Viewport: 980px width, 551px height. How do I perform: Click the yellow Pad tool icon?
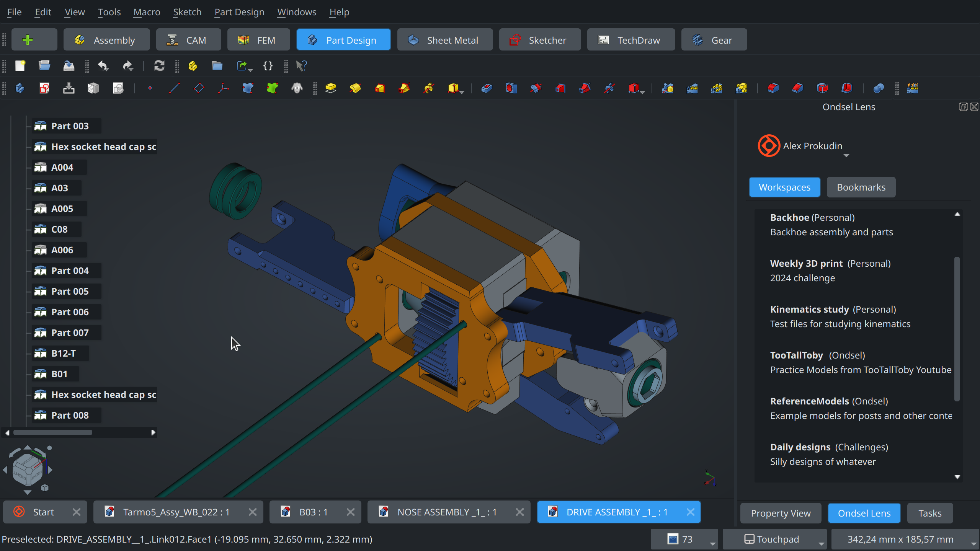point(331,88)
